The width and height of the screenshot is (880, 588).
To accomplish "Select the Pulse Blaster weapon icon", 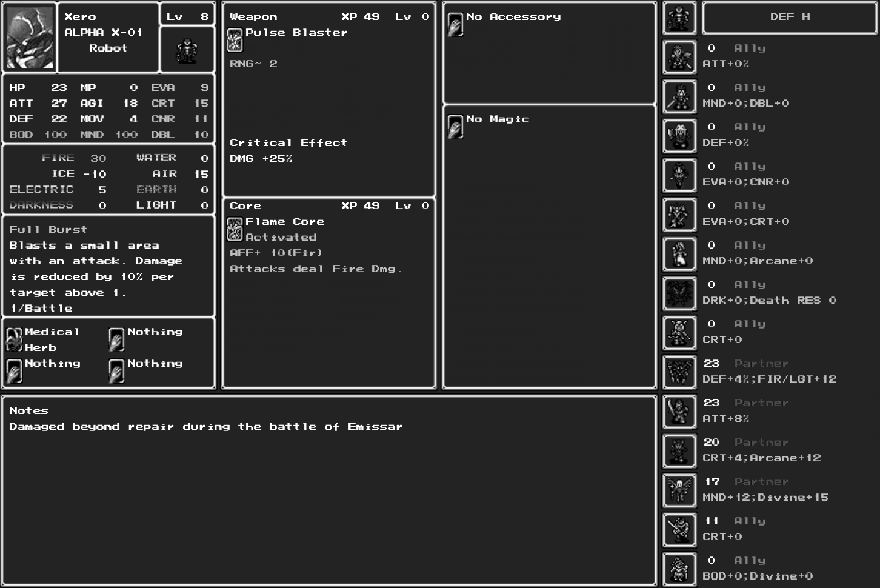I will coord(235,40).
